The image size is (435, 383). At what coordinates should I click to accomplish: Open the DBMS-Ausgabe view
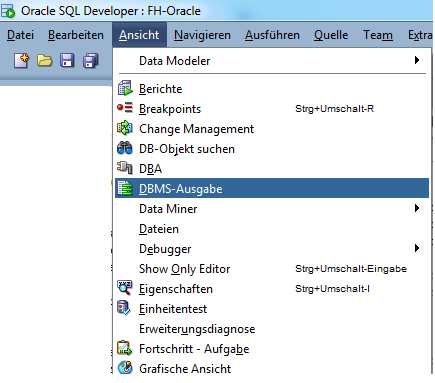tap(272, 188)
